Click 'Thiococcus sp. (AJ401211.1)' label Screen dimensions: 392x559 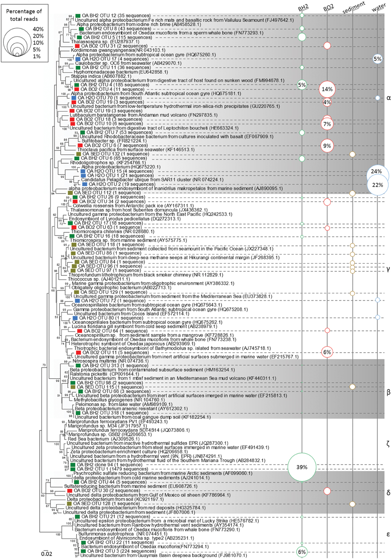(99, 279)
